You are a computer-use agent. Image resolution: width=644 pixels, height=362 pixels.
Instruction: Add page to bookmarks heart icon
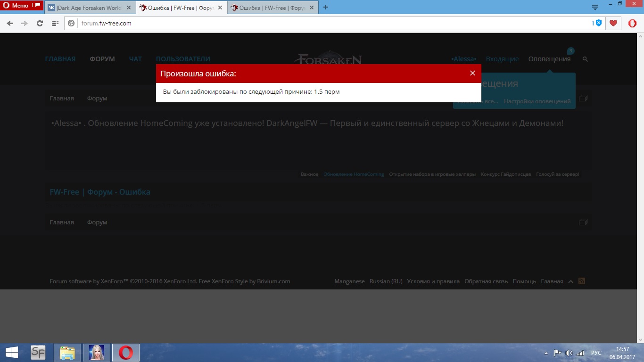[x=613, y=23]
